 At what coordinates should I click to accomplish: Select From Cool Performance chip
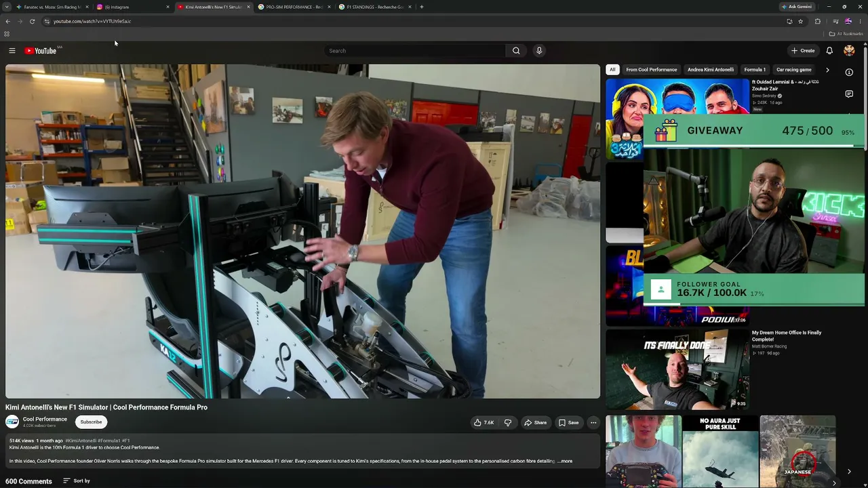[x=652, y=70]
